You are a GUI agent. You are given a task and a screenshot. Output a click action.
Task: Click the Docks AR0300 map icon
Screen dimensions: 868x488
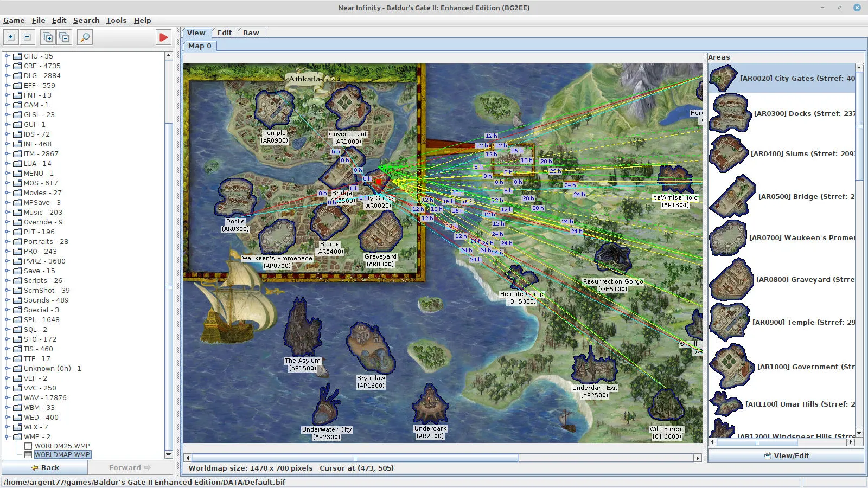[235, 197]
